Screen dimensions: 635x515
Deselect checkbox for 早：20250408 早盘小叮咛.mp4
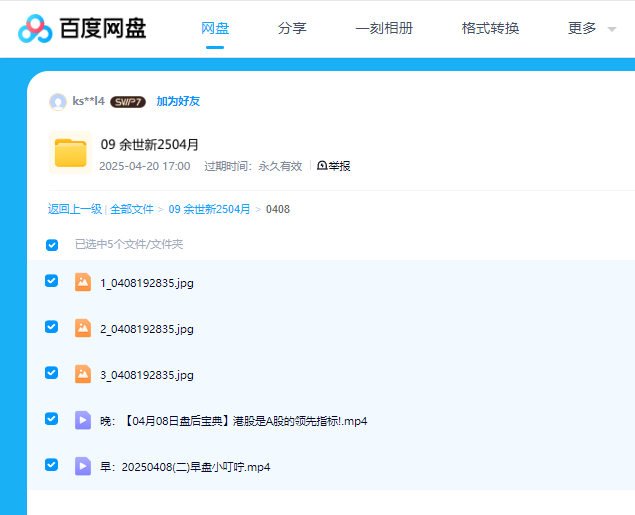pos(52,465)
